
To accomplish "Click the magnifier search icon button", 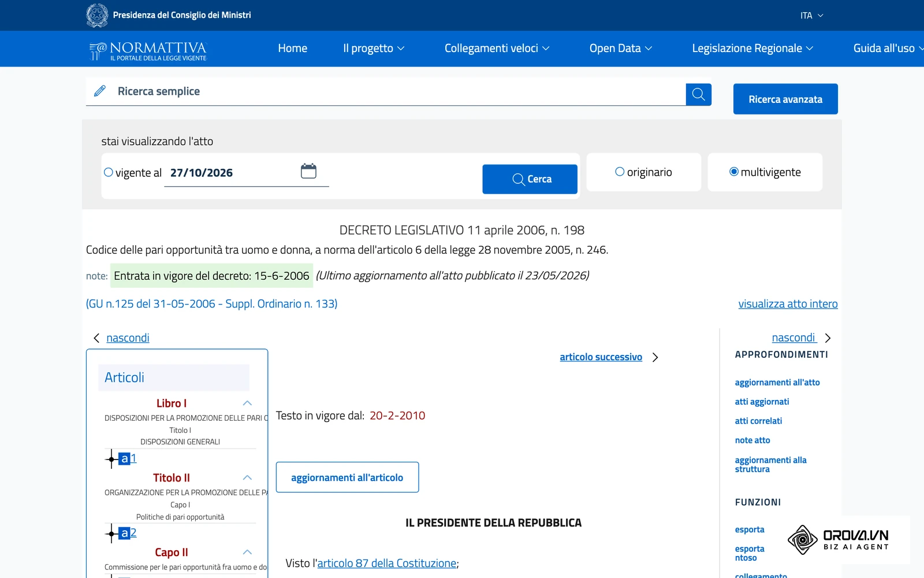I will 698,94.
